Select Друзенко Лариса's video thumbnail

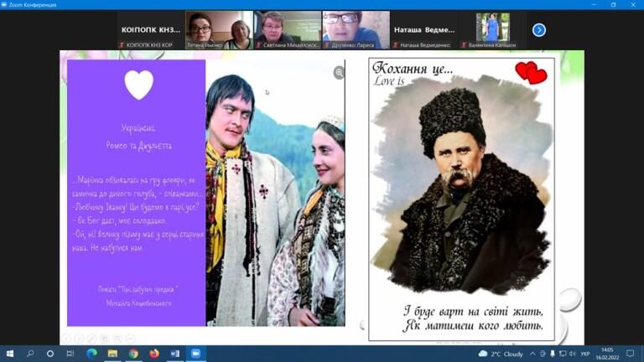click(x=356, y=30)
